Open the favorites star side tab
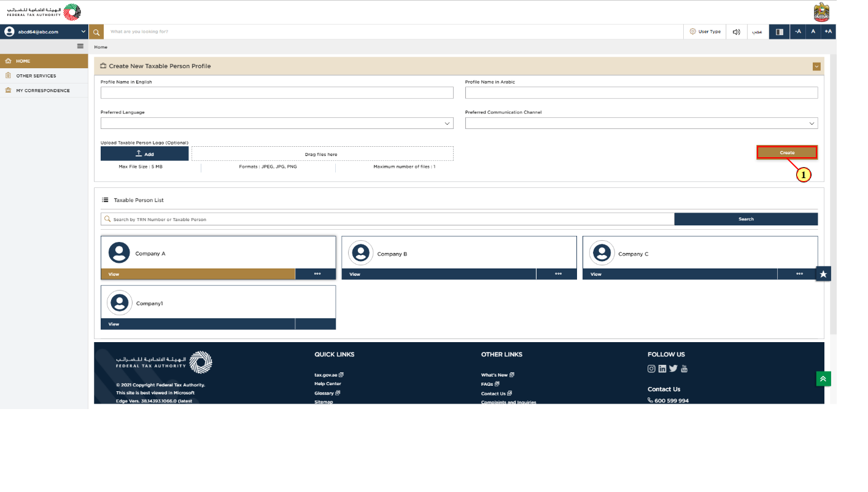This screenshot has width=868, height=492. pyautogui.click(x=823, y=274)
